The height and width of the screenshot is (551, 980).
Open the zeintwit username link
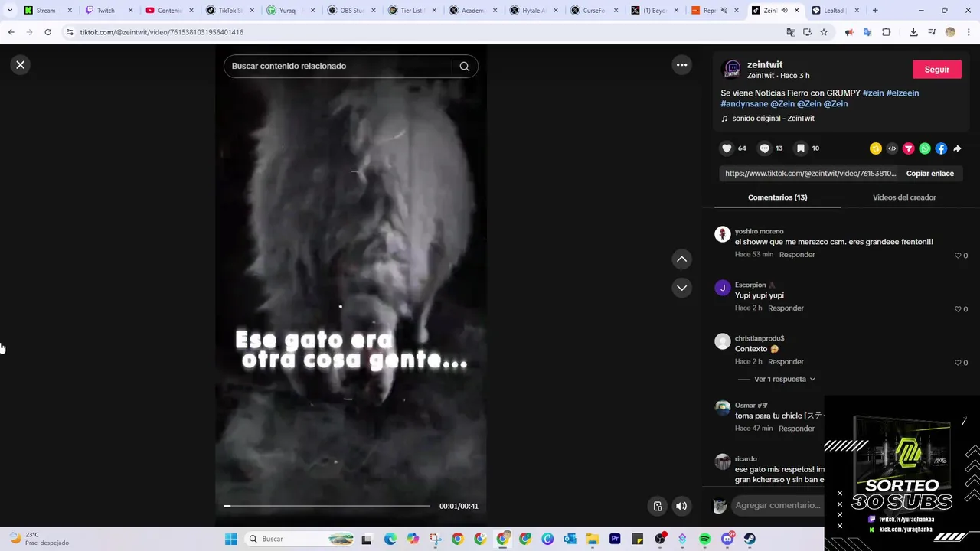pyautogui.click(x=765, y=65)
